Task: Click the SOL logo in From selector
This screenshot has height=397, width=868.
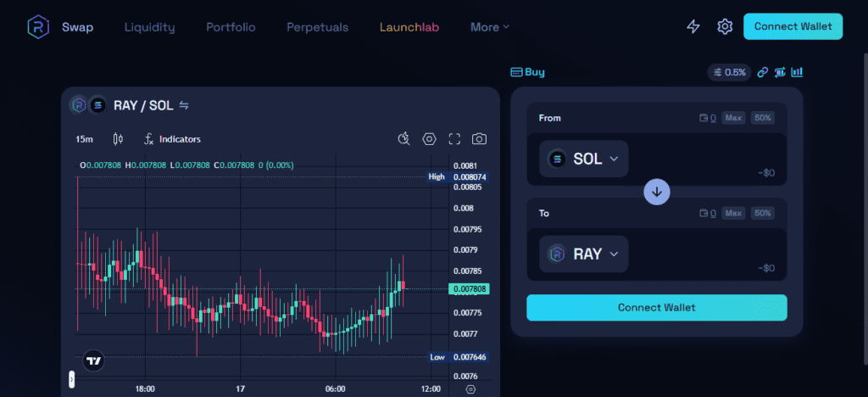Action: pyautogui.click(x=557, y=159)
